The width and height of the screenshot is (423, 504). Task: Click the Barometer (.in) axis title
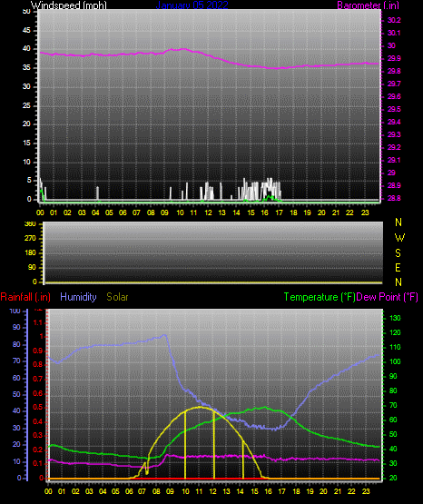[368, 5]
